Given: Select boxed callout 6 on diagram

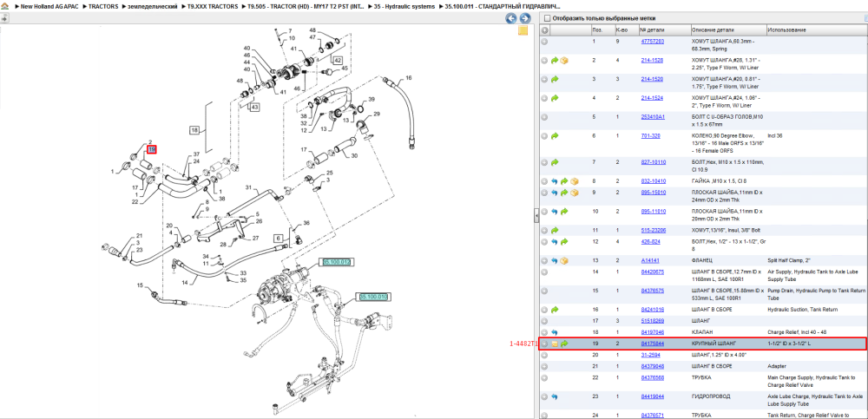Looking at the screenshot, I should point(279,237).
